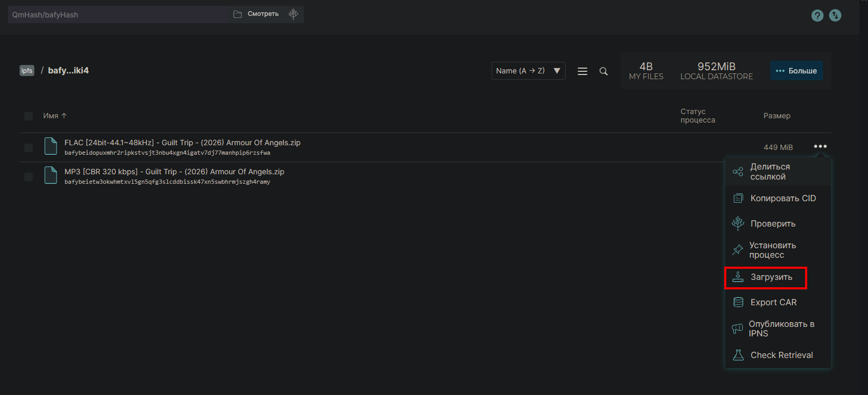Click the Смотреть browse button

click(256, 14)
